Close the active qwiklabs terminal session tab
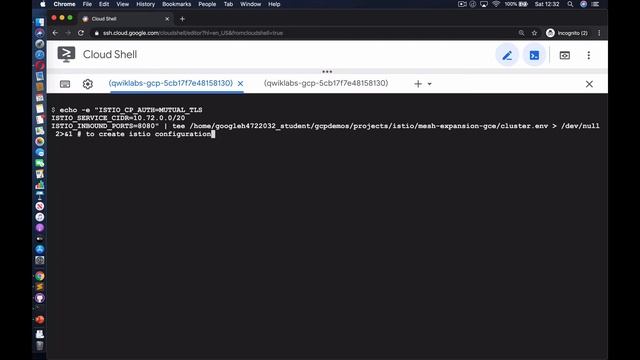 pos(240,84)
